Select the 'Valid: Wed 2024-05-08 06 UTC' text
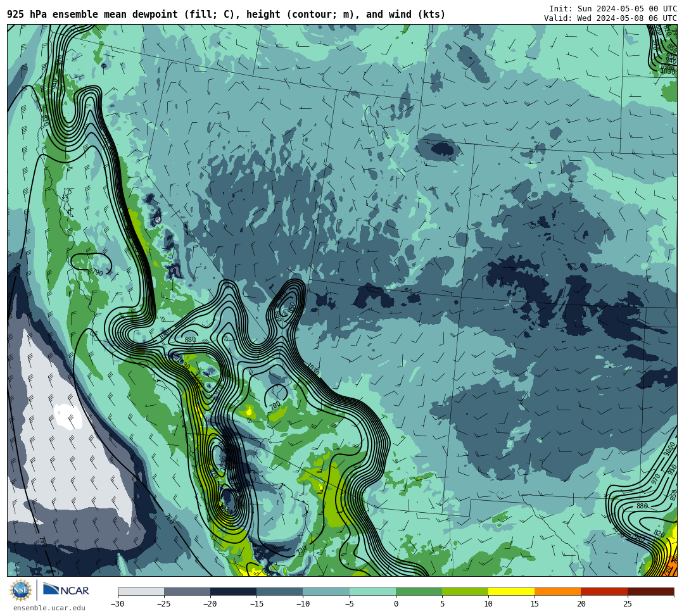The image size is (684, 616). (611, 18)
